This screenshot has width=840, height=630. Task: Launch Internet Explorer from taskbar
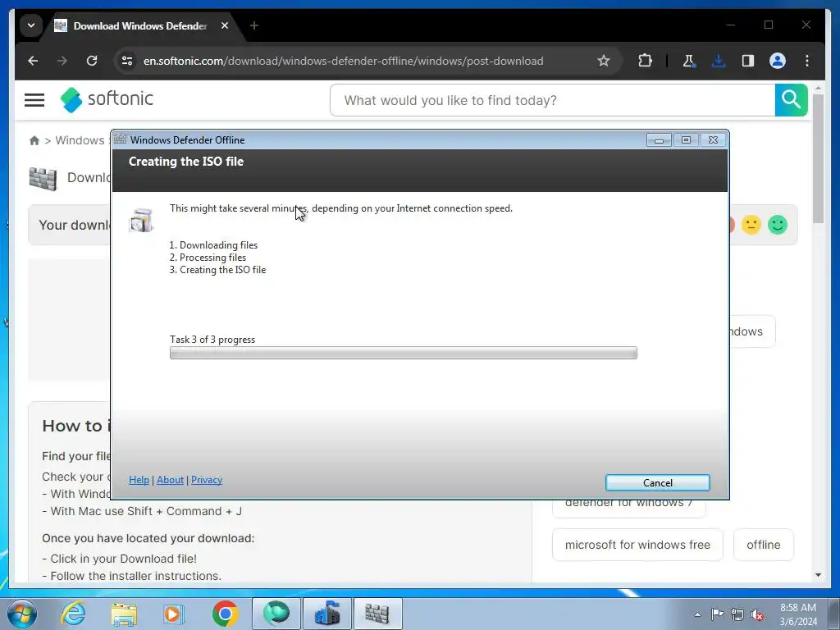click(73, 614)
